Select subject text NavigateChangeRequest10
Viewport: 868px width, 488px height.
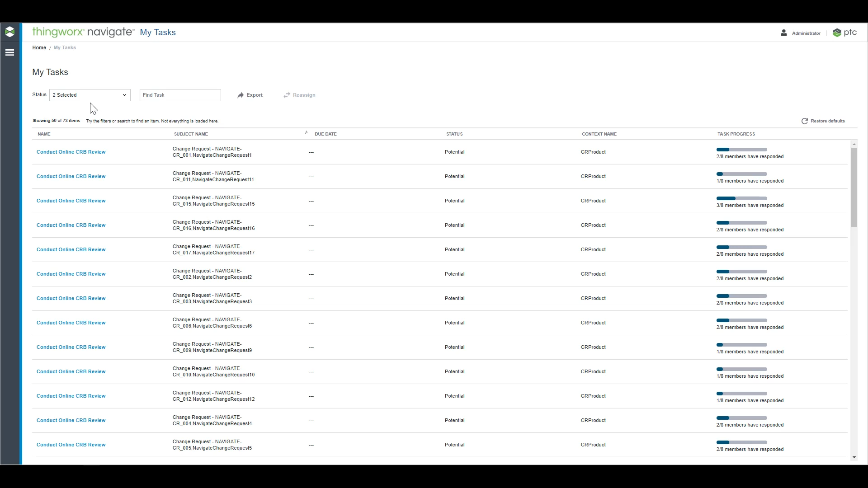(224, 375)
